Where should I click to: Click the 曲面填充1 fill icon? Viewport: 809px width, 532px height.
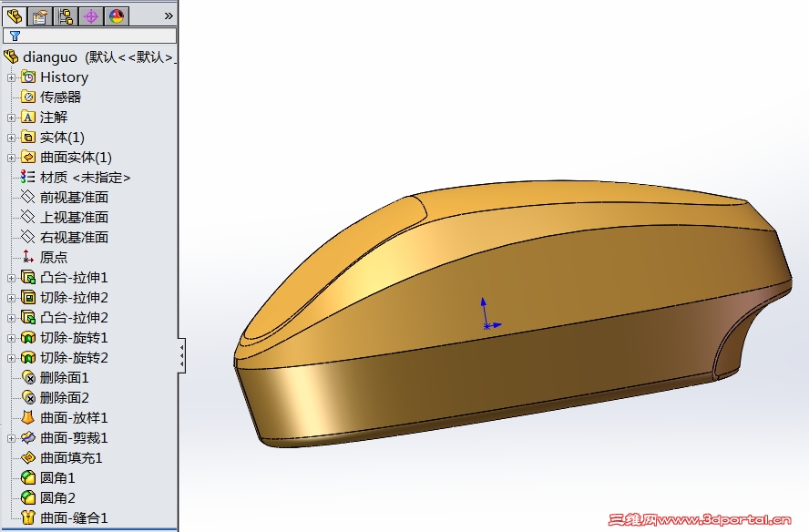point(28,457)
